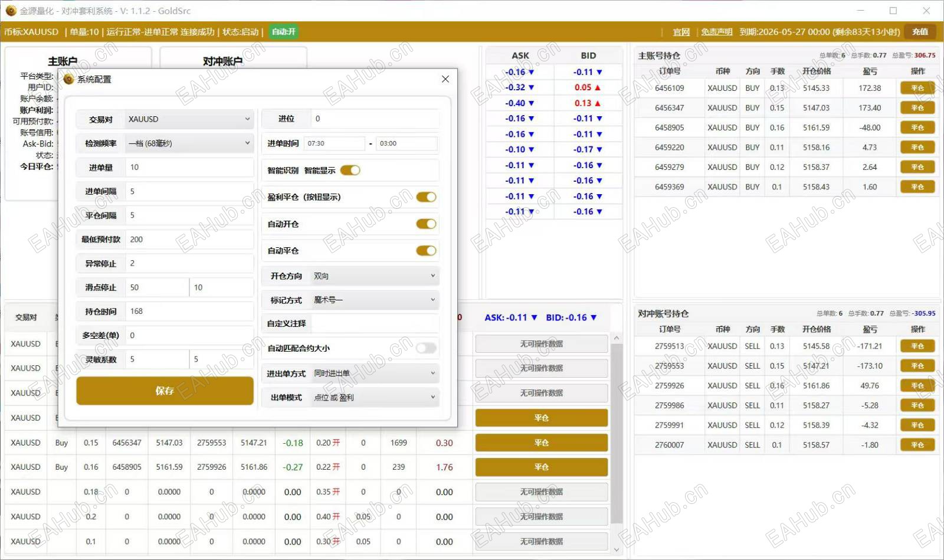Click the 持仓时间 input field

pos(189,312)
